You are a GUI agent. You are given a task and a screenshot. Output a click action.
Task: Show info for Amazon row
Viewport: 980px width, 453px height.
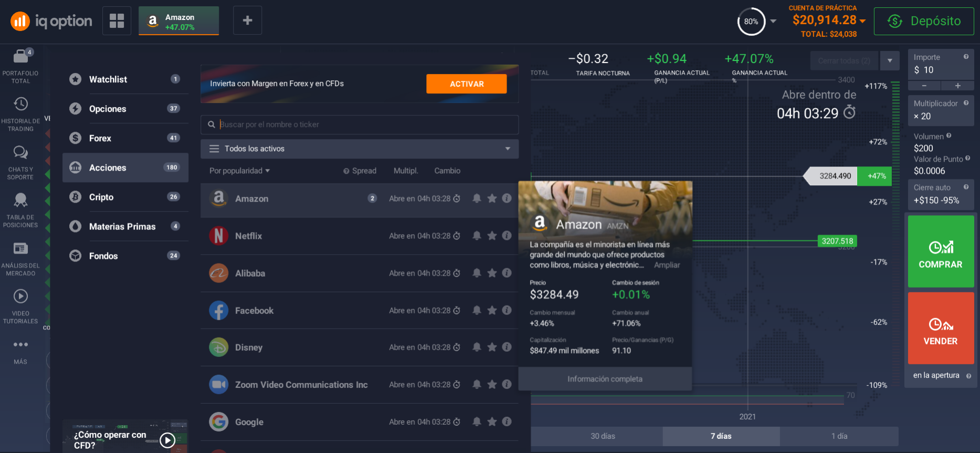(507, 198)
